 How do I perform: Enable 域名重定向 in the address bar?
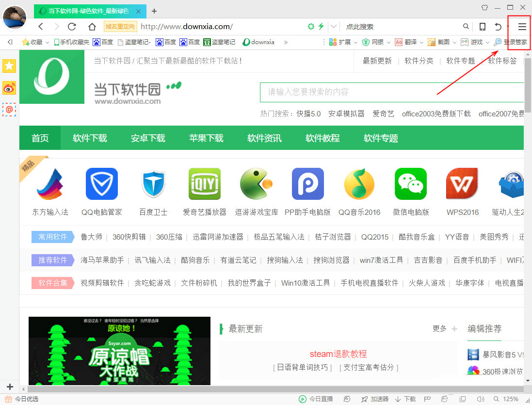[120, 26]
